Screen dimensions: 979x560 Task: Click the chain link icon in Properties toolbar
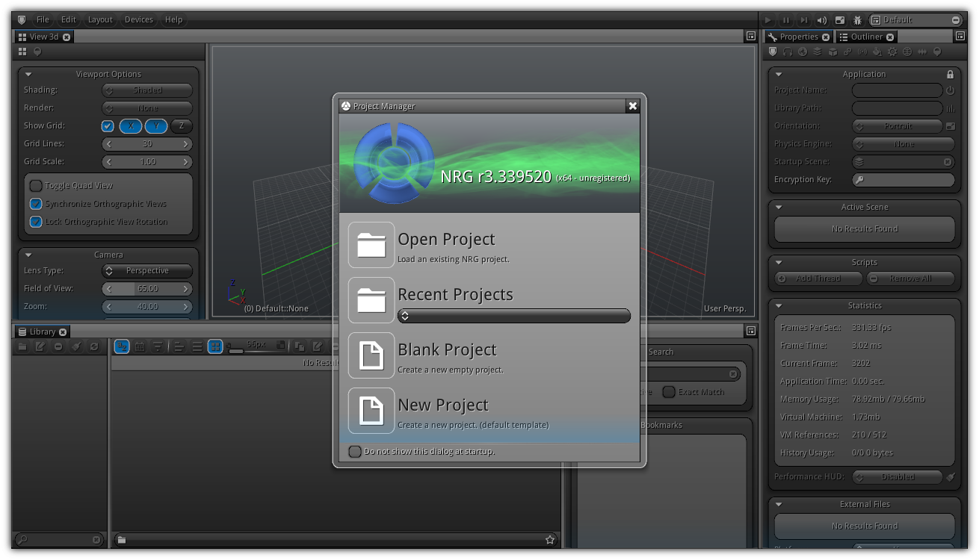847,52
